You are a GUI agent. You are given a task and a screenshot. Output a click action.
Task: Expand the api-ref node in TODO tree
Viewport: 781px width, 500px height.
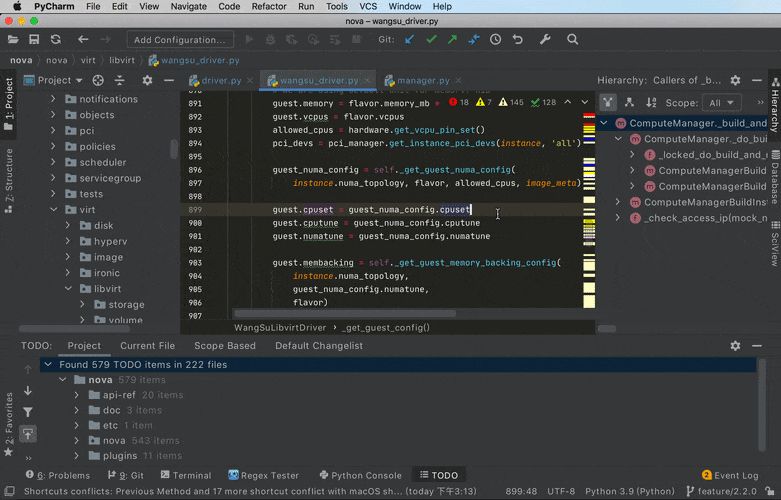77,395
